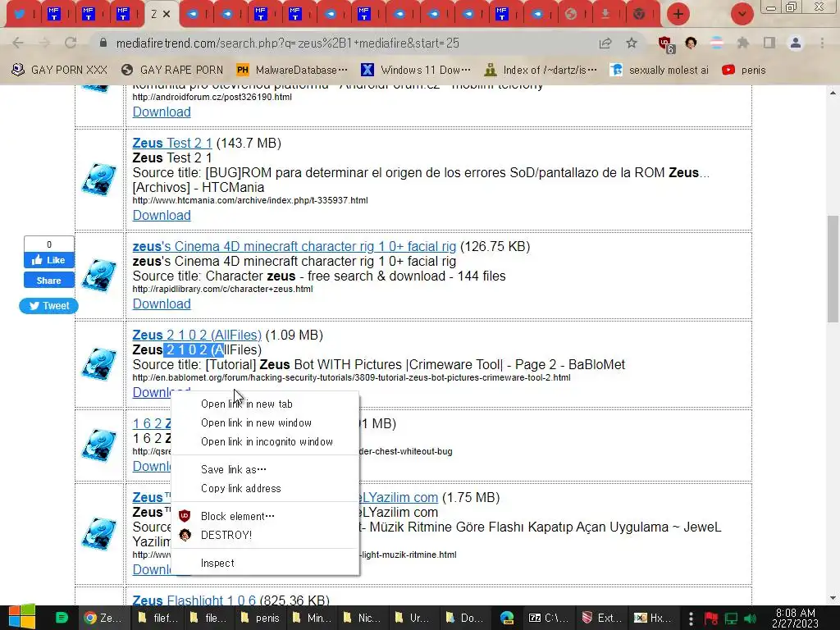
Task: Open the Min… folder taskbar window
Action: 313,618
